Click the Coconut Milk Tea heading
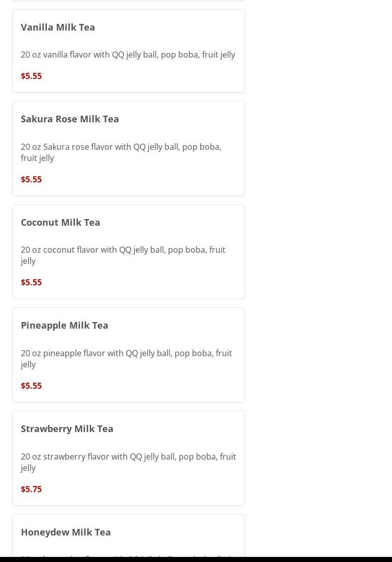 pyautogui.click(x=60, y=222)
